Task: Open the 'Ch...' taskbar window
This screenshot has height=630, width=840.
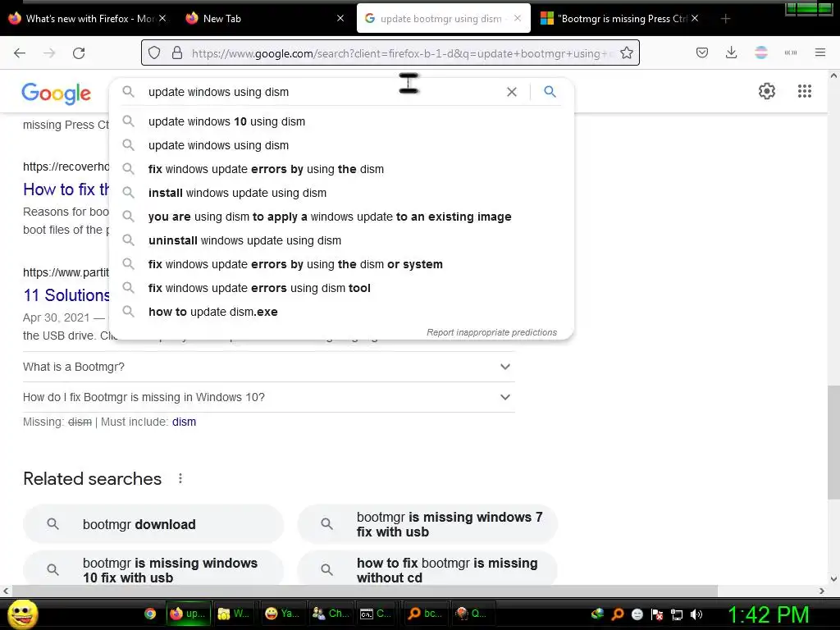Action: (330, 614)
